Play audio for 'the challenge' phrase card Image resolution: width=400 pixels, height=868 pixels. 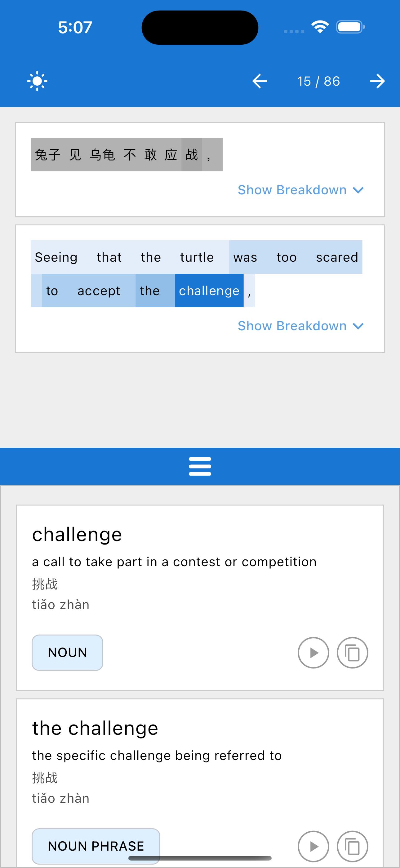point(313,846)
